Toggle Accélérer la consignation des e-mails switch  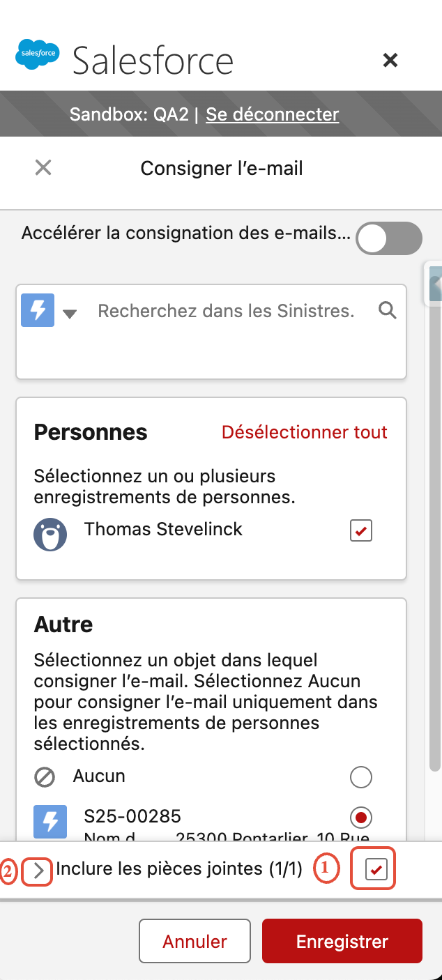(389, 239)
